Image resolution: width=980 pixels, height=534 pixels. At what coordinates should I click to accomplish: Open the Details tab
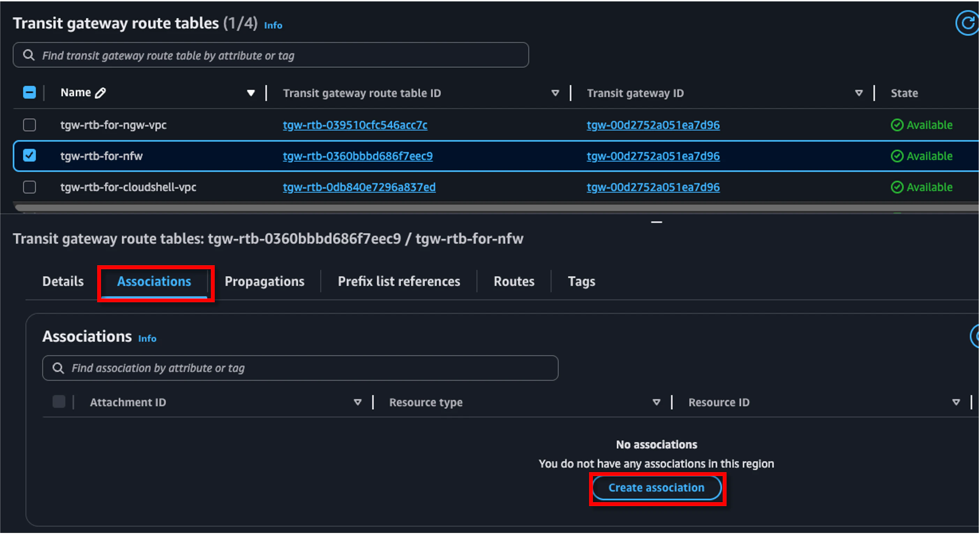pyautogui.click(x=63, y=282)
